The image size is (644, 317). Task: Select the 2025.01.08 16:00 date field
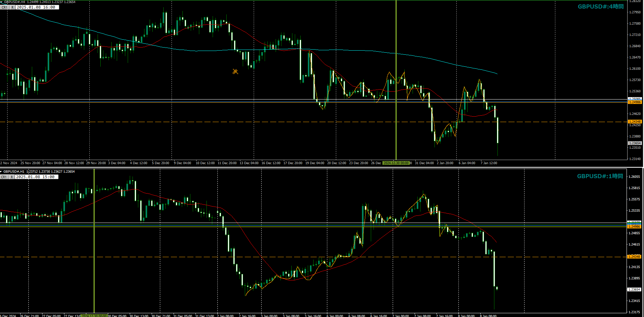tap(37, 7)
